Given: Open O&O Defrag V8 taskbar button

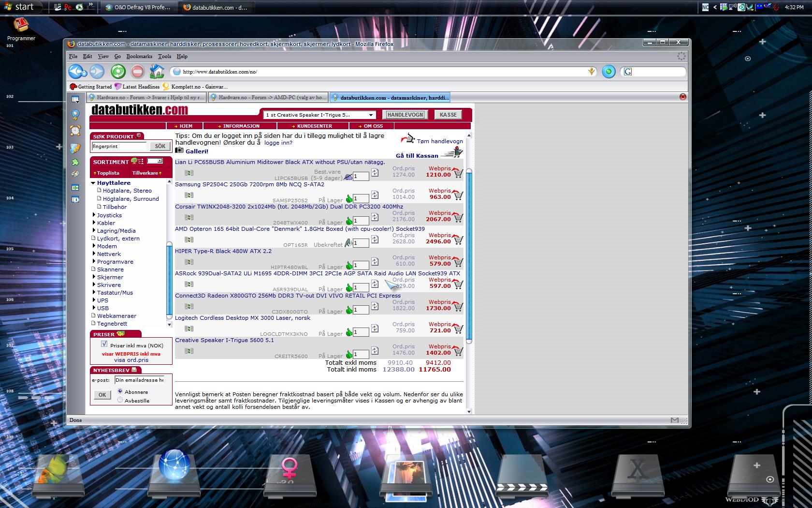Looking at the screenshot, I should pos(138,7).
